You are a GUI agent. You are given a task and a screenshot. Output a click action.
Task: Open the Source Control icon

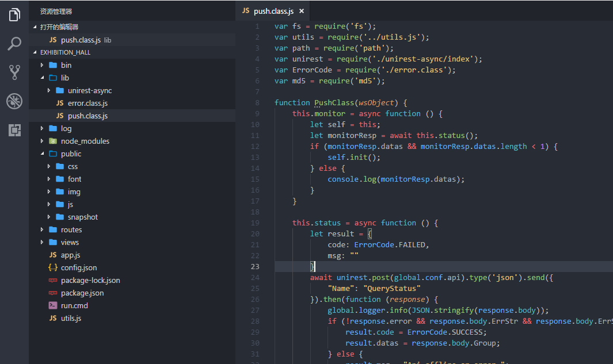pyautogui.click(x=14, y=72)
